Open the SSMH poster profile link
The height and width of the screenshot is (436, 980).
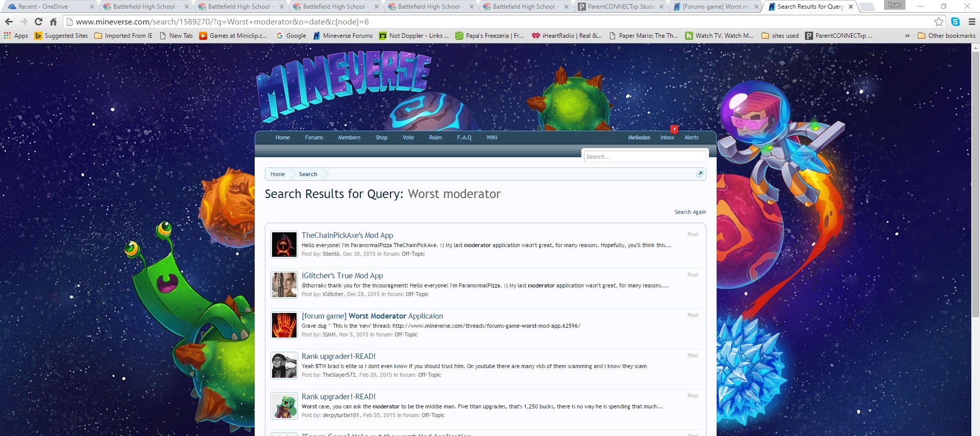point(329,334)
